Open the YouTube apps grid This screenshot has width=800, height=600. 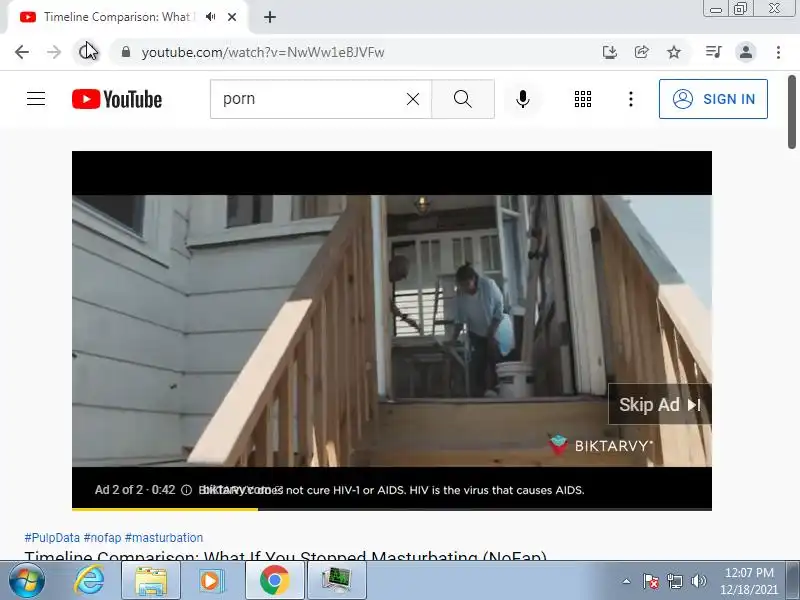pyautogui.click(x=583, y=99)
